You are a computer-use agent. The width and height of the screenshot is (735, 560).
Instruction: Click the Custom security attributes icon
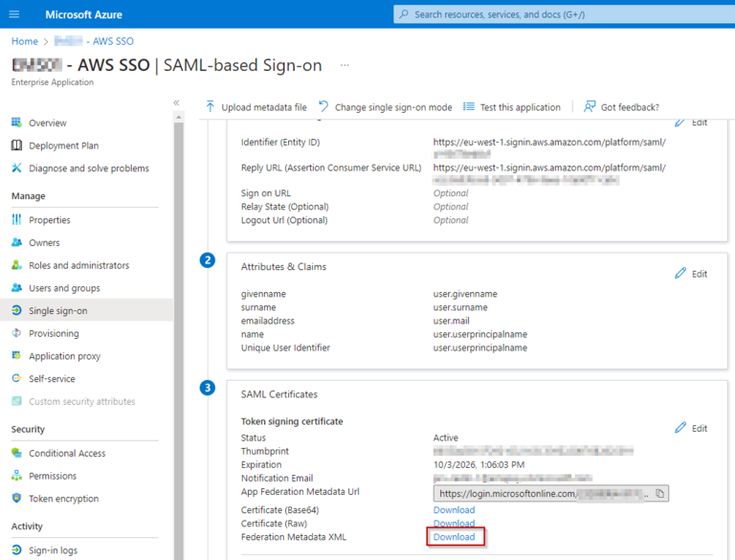[x=16, y=400]
